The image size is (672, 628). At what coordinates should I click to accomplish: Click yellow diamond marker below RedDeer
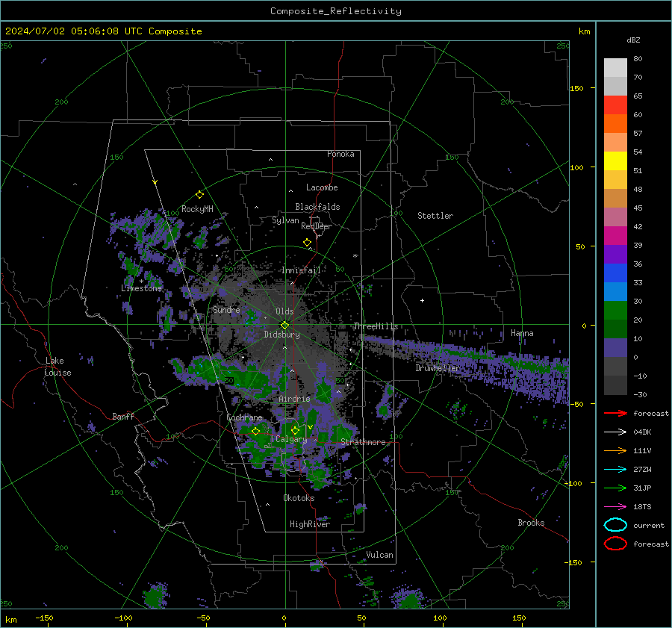coord(308,243)
